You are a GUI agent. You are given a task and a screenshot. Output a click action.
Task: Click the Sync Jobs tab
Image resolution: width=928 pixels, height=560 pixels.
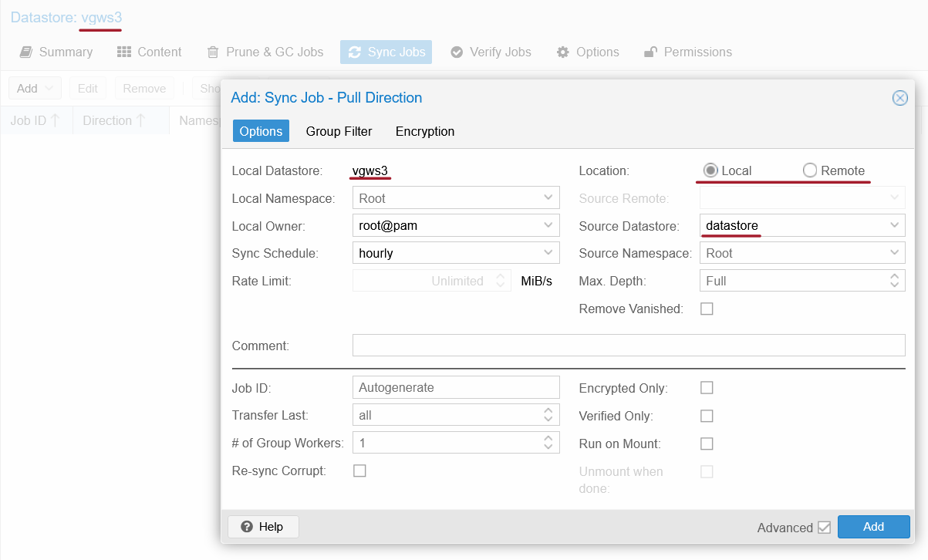click(x=386, y=52)
